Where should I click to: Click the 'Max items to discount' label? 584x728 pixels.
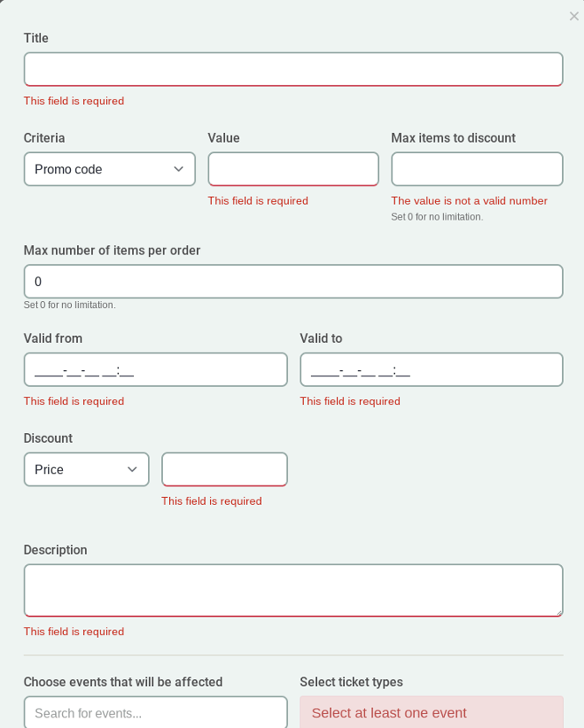453,138
